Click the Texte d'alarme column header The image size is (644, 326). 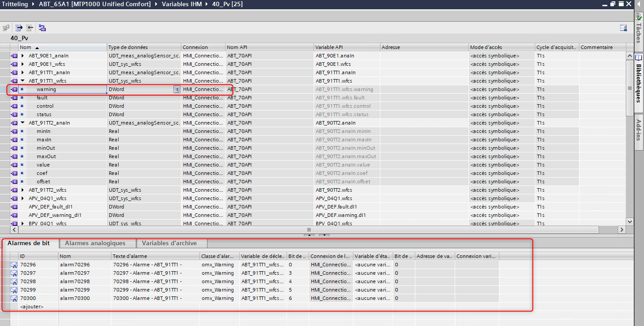pyautogui.click(x=156, y=256)
